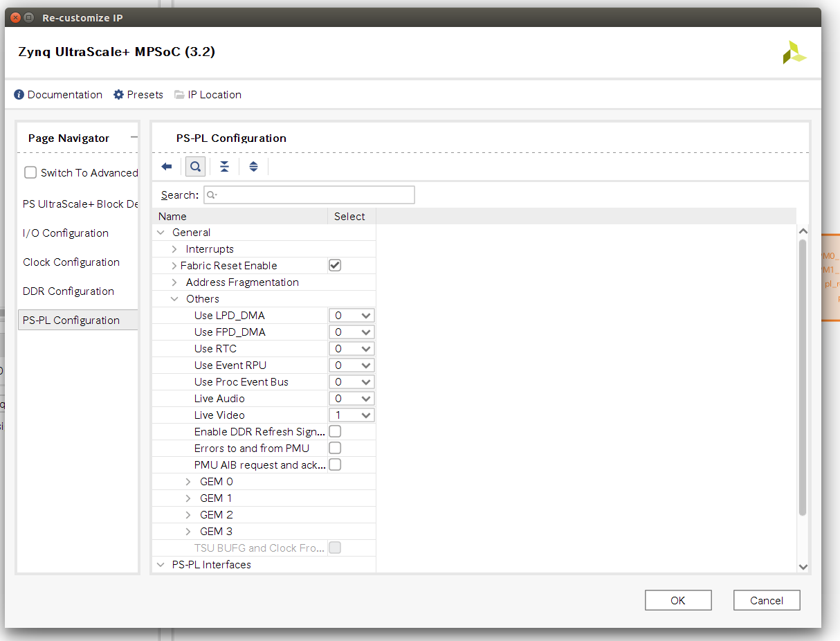Click the 'Use Proc Event Bus' label
This screenshot has width=840, height=641.
point(241,382)
